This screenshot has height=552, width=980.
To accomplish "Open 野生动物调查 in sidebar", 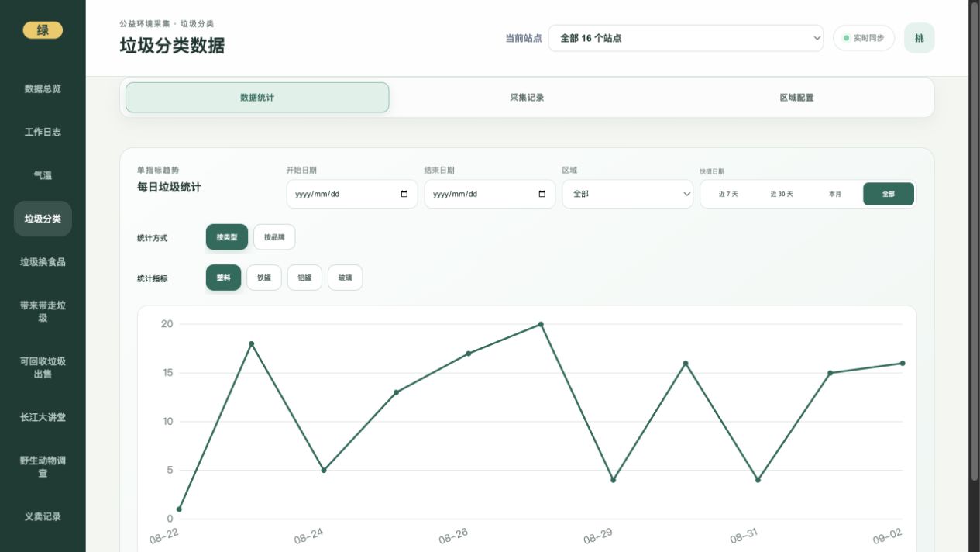I will coord(43,467).
